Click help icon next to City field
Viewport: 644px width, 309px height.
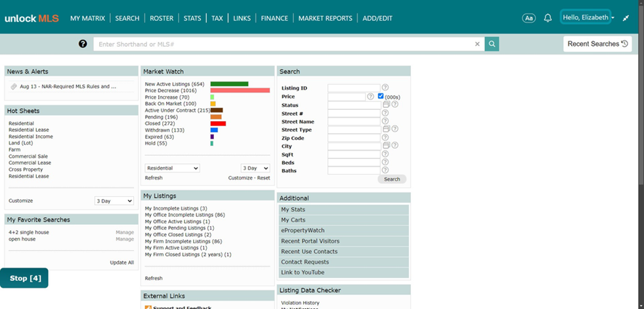click(395, 145)
